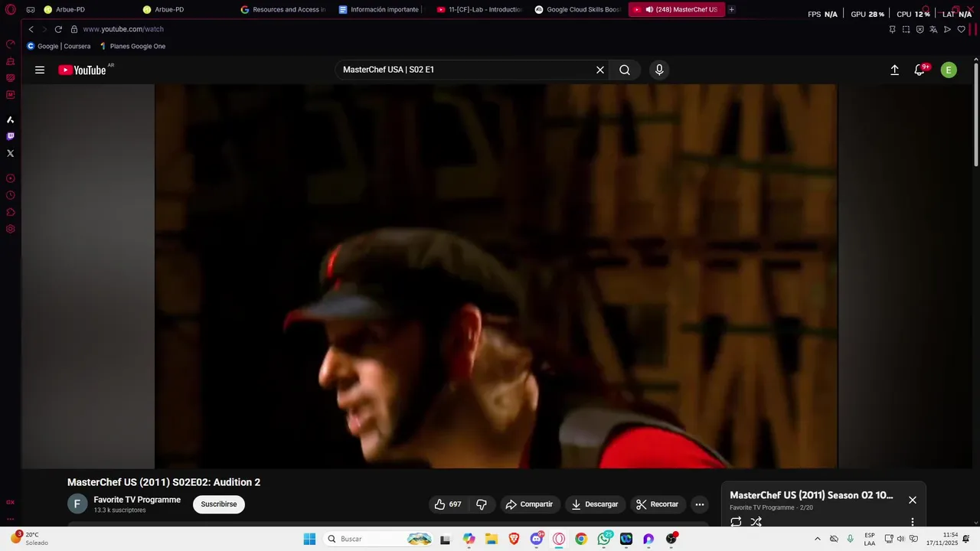980x551 pixels.
Task: Open the MasterChef US Season 02 playlist title
Action: pos(812,495)
